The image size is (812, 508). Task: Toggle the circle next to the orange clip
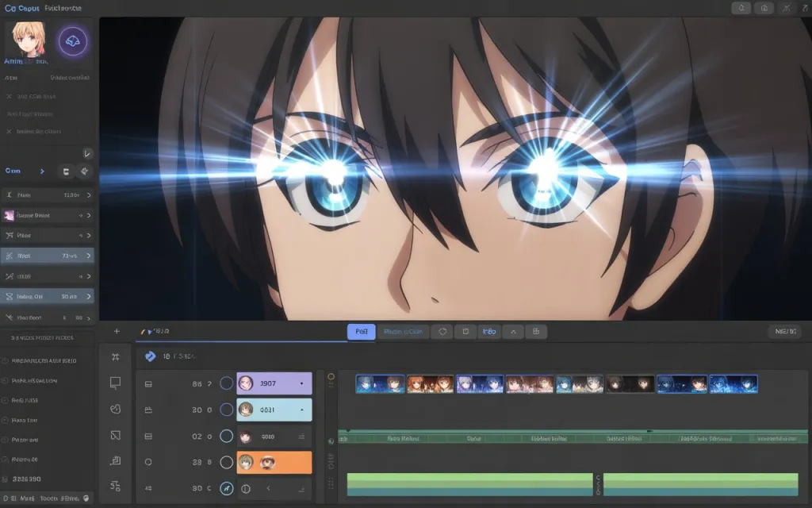pos(226,462)
